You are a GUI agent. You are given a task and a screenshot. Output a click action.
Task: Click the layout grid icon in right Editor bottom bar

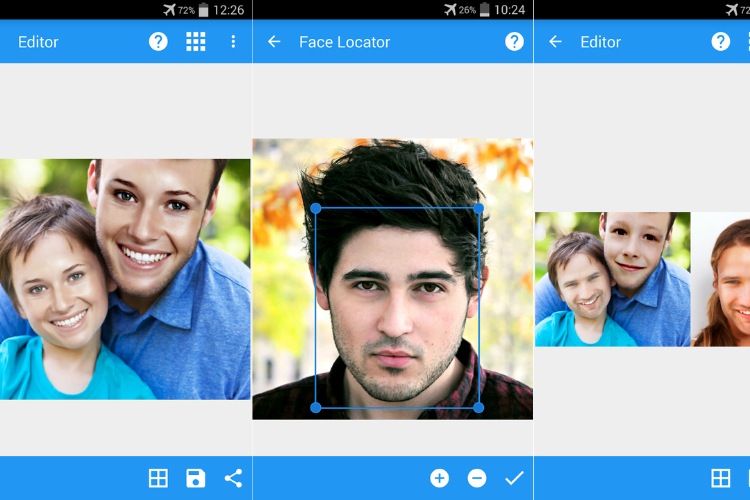click(720, 478)
